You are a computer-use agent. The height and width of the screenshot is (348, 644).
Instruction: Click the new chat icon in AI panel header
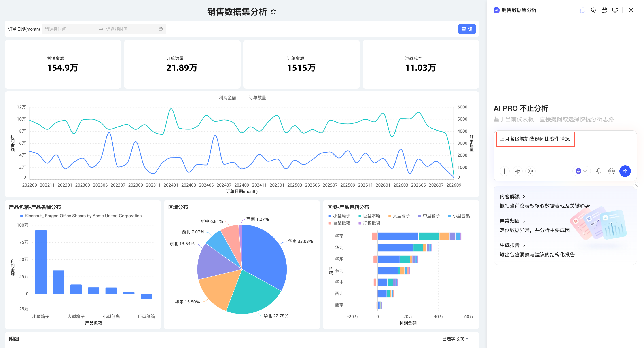coord(583,10)
